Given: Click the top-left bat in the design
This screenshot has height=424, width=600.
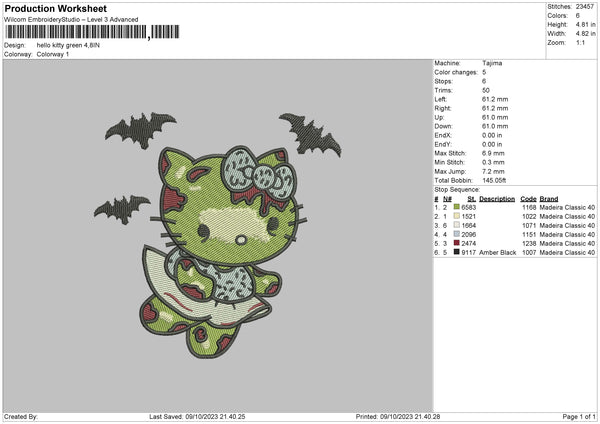Looking at the screenshot, I should click(x=140, y=130).
